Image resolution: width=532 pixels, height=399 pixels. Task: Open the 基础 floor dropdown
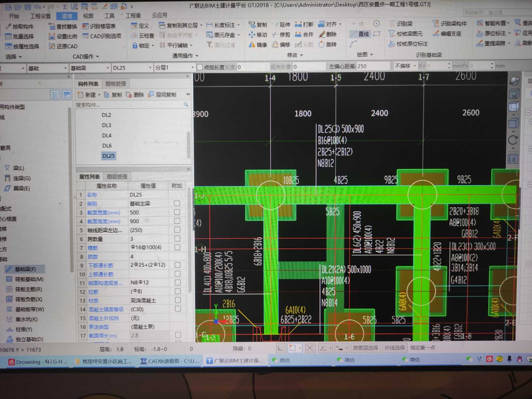[47, 68]
